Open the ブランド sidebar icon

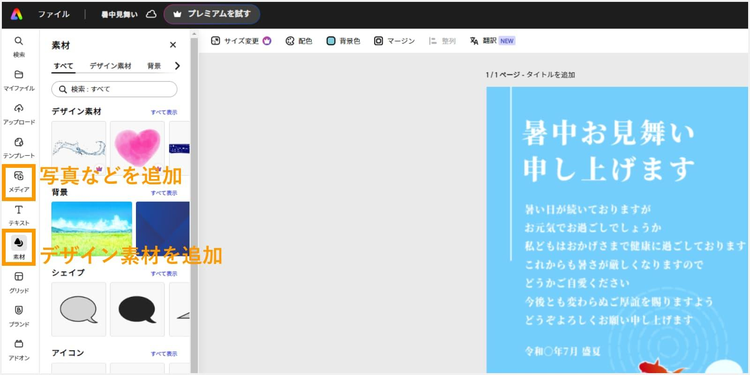pyautogui.click(x=19, y=316)
